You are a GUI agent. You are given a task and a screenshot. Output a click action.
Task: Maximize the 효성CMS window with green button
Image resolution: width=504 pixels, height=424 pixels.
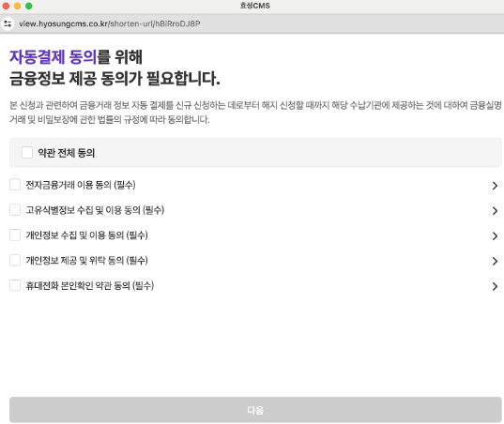click(29, 6)
